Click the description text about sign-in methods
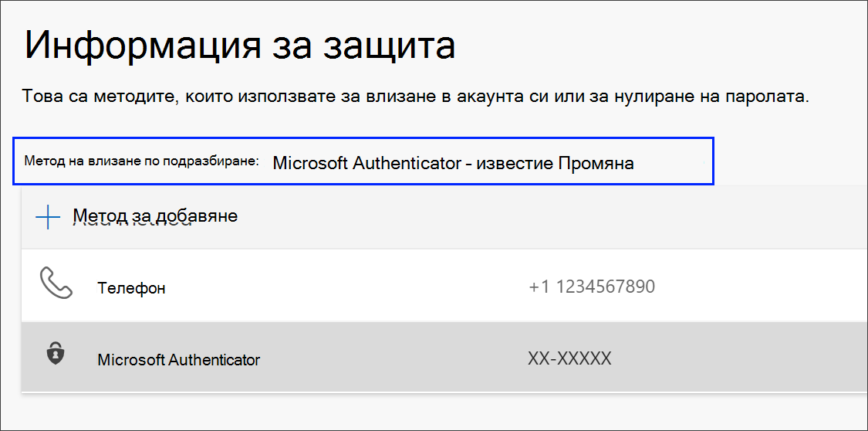This screenshot has height=431, width=868. (x=417, y=97)
